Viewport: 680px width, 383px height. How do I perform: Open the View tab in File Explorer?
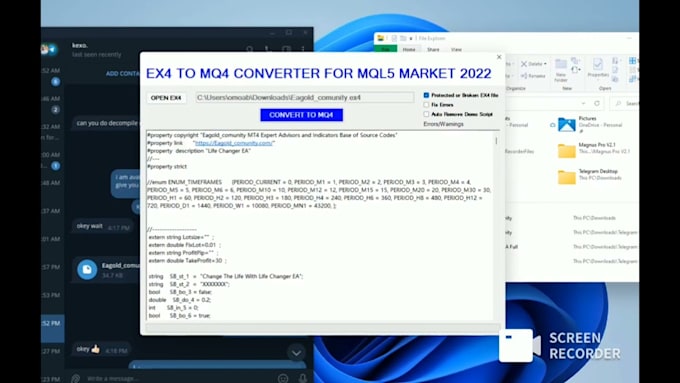pos(456,49)
